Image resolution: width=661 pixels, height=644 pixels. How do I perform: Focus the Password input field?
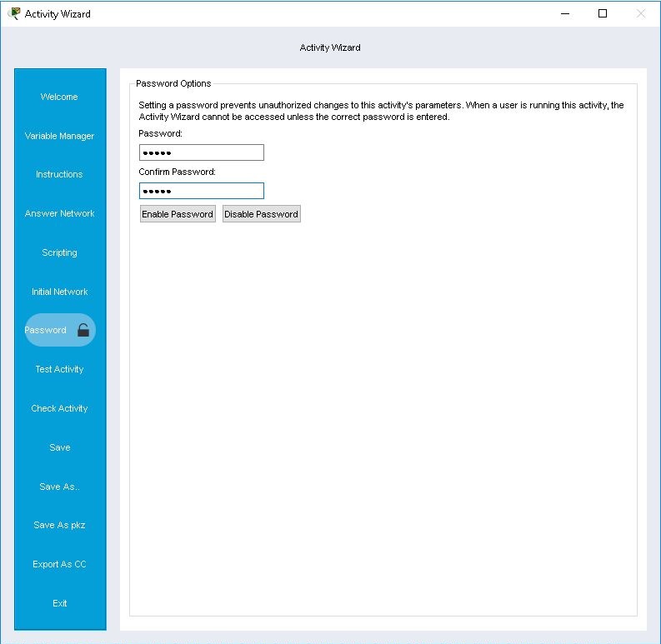202,152
